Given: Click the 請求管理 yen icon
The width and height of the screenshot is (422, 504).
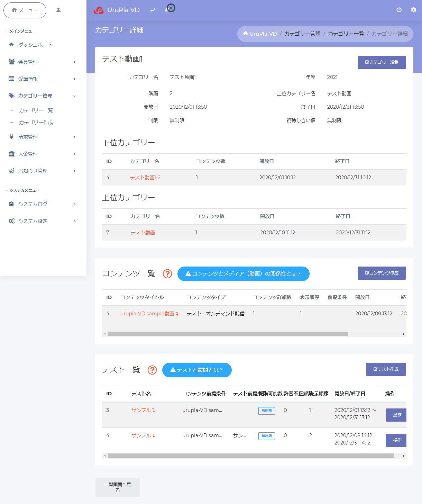Looking at the screenshot, I should (11, 137).
